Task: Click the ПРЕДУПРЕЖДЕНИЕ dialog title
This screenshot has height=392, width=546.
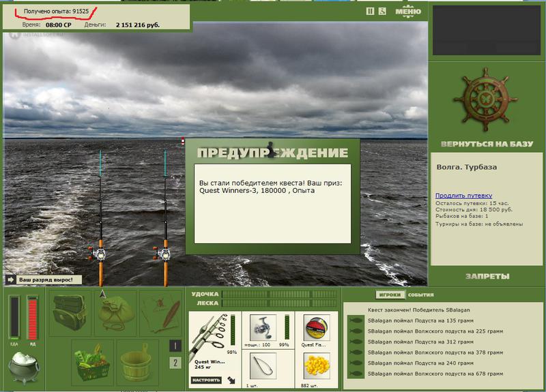Action: (x=272, y=153)
